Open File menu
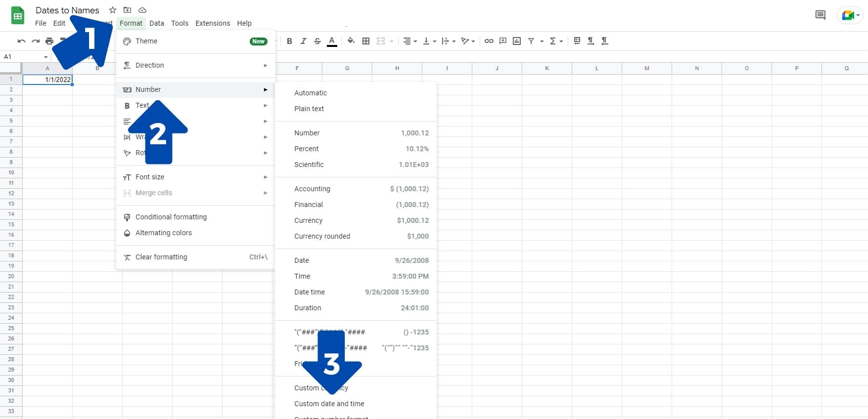Image resolution: width=868 pixels, height=419 pixels. click(x=41, y=23)
